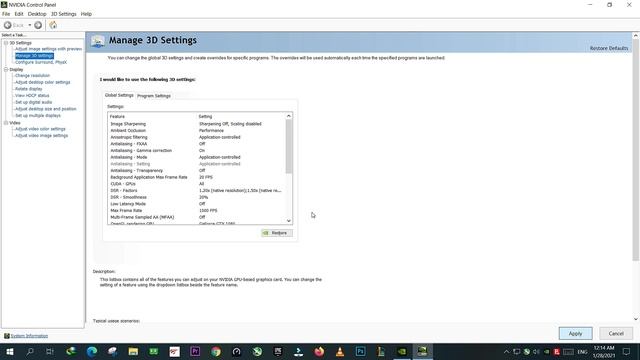Viewport: 640px width, 360px height.
Task: Click the System Information icon
Action: tap(7, 336)
